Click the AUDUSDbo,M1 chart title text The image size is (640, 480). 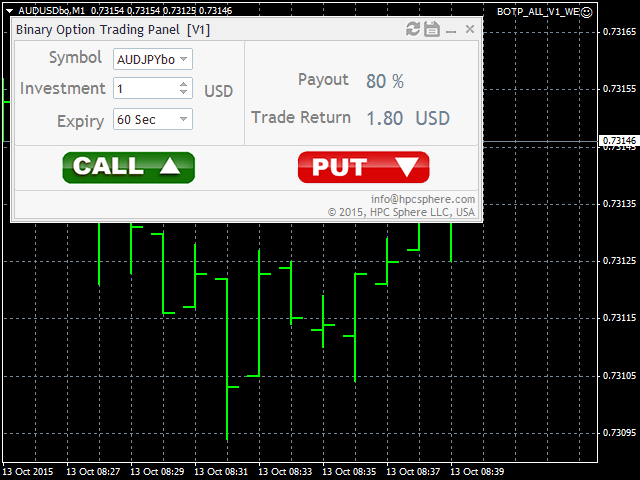tap(51, 11)
